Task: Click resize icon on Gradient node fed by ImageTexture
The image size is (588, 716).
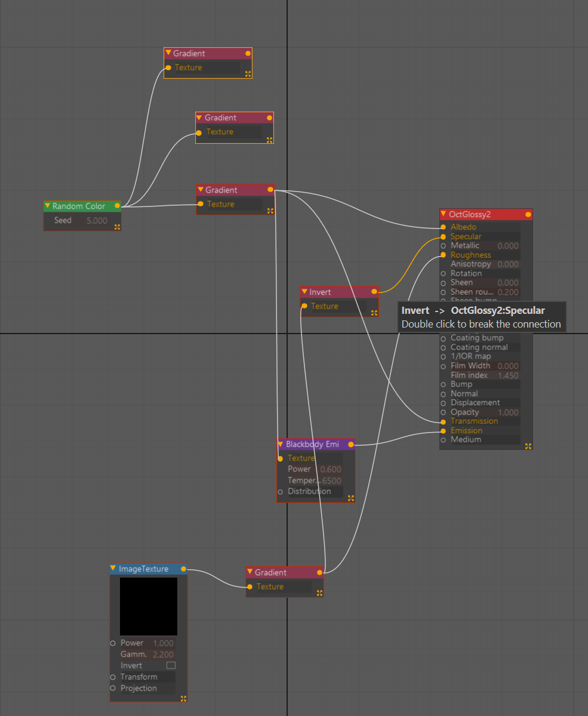Action: [x=320, y=593]
